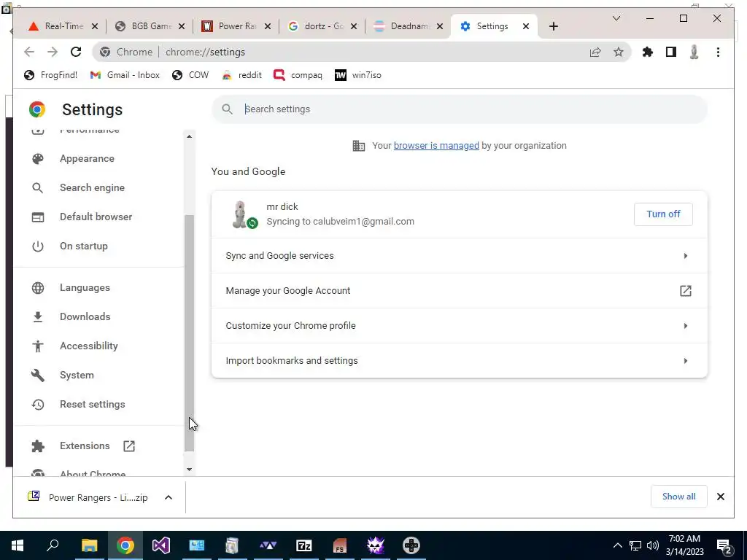
Task: Click the Extensions puzzle icon in sidebar
Action: pos(38,446)
